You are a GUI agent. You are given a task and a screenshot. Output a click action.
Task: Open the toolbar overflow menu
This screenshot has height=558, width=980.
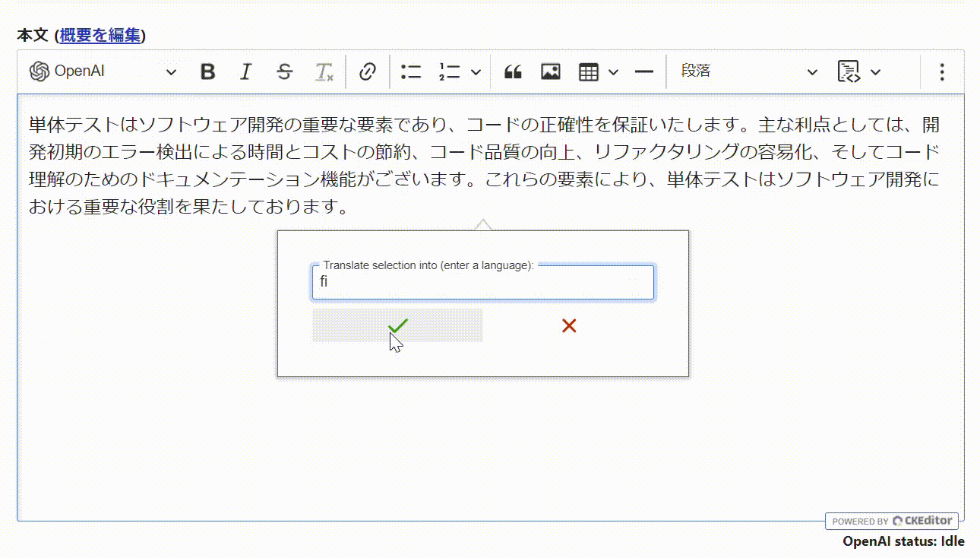coord(942,71)
